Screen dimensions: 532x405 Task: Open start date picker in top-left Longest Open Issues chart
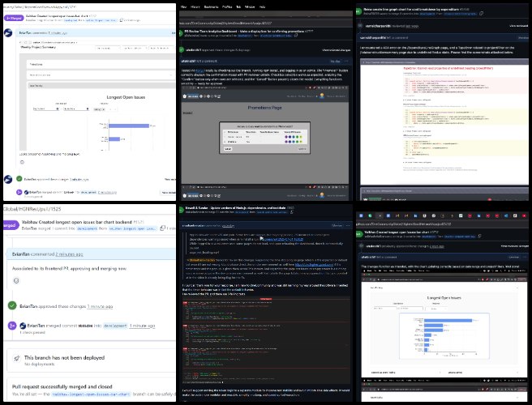click(46, 109)
